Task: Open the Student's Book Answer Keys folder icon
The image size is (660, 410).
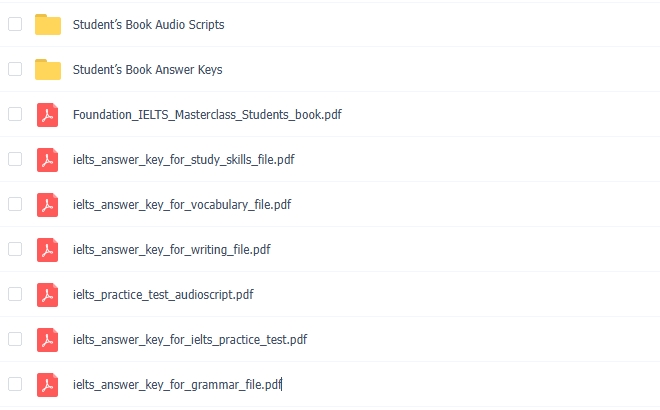Action: 48,69
